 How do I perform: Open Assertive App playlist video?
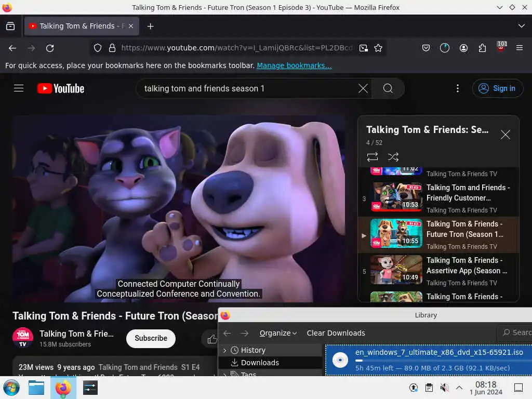[438, 271]
